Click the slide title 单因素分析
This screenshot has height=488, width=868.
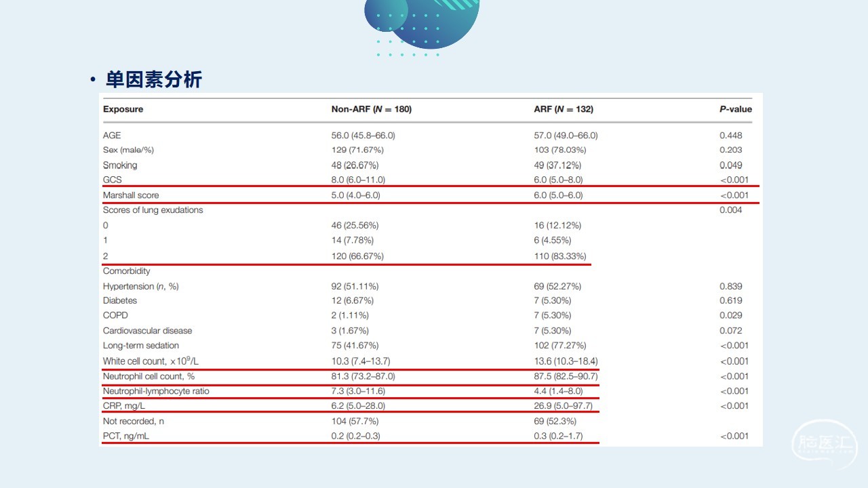click(x=153, y=80)
